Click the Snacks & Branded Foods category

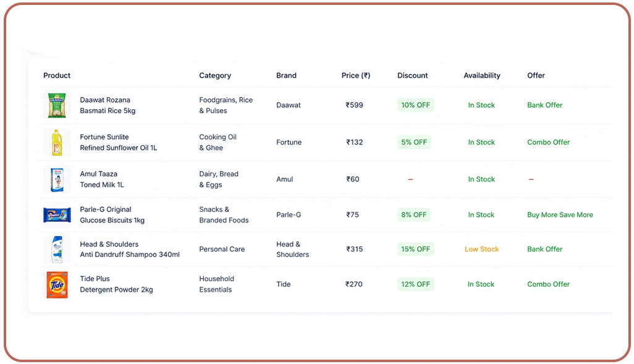coord(224,215)
